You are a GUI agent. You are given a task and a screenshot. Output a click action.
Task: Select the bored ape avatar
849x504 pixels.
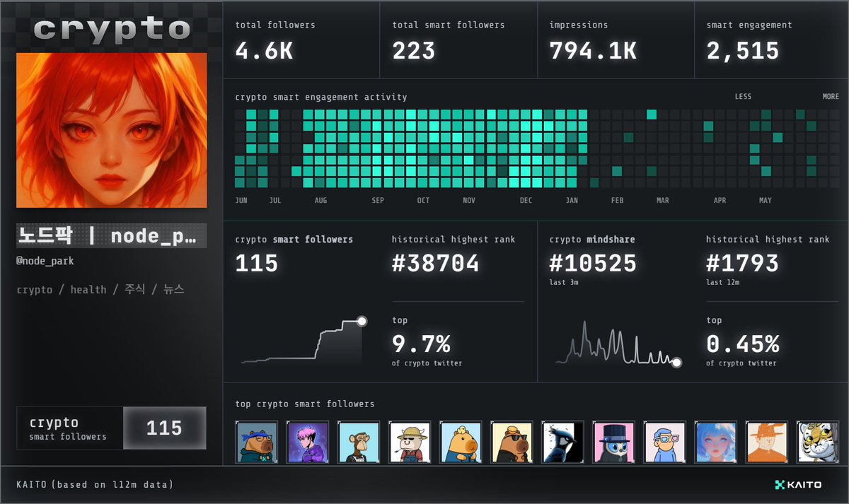358,443
